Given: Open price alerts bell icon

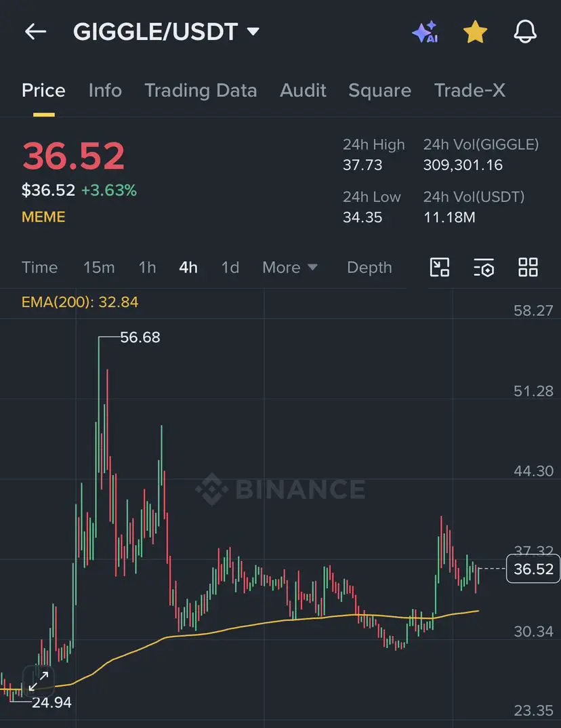Looking at the screenshot, I should (x=525, y=32).
